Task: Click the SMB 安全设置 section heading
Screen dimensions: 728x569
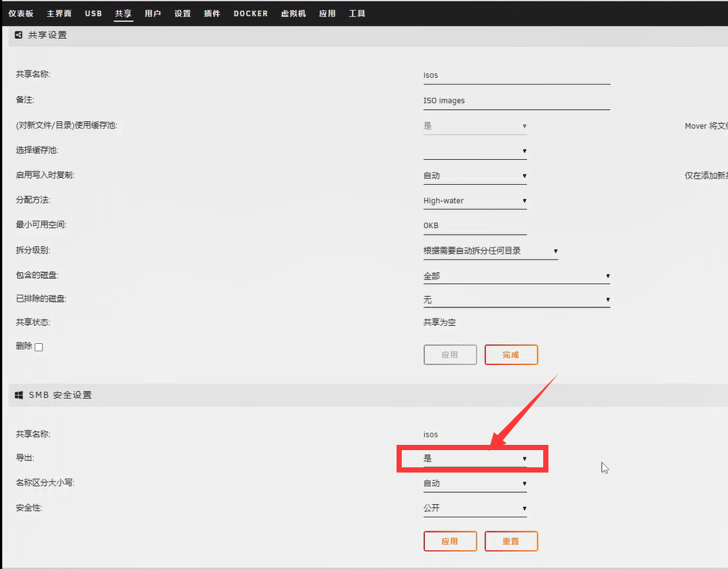Action: pyautogui.click(x=61, y=395)
